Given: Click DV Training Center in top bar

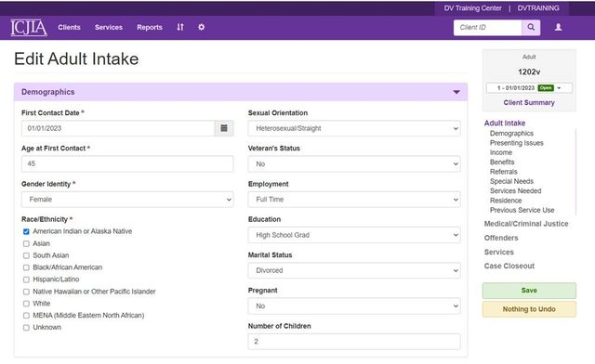Looking at the screenshot, I should pyautogui.click(x=473, y=8).
